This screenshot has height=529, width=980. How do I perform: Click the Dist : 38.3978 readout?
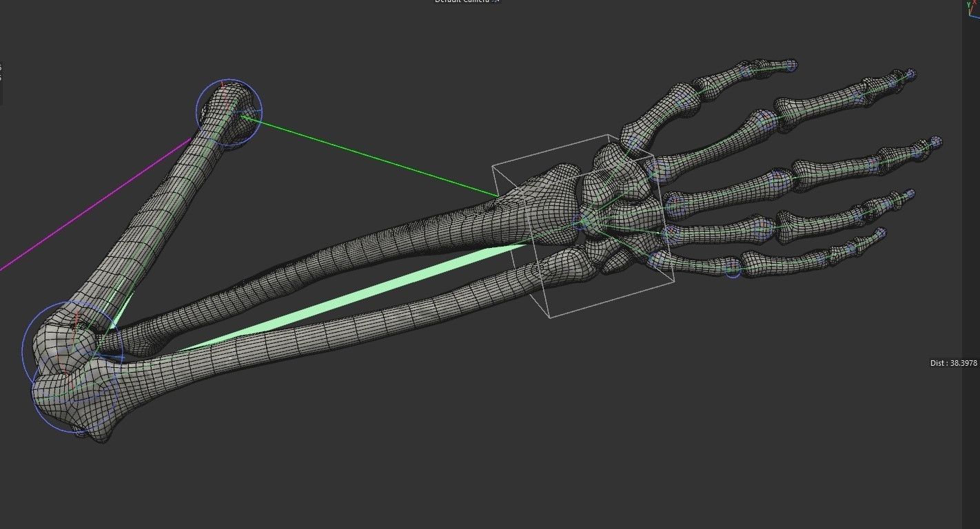click(954, 363)
